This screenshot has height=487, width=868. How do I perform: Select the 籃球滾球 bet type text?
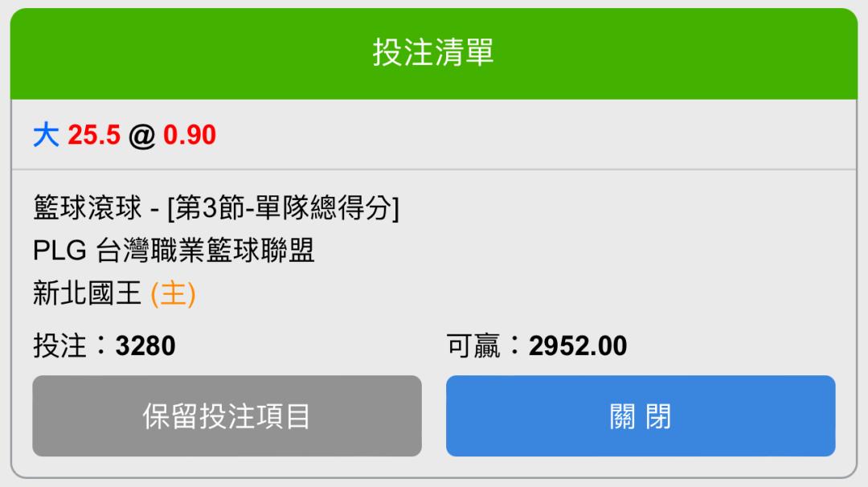tap(88, 208)
